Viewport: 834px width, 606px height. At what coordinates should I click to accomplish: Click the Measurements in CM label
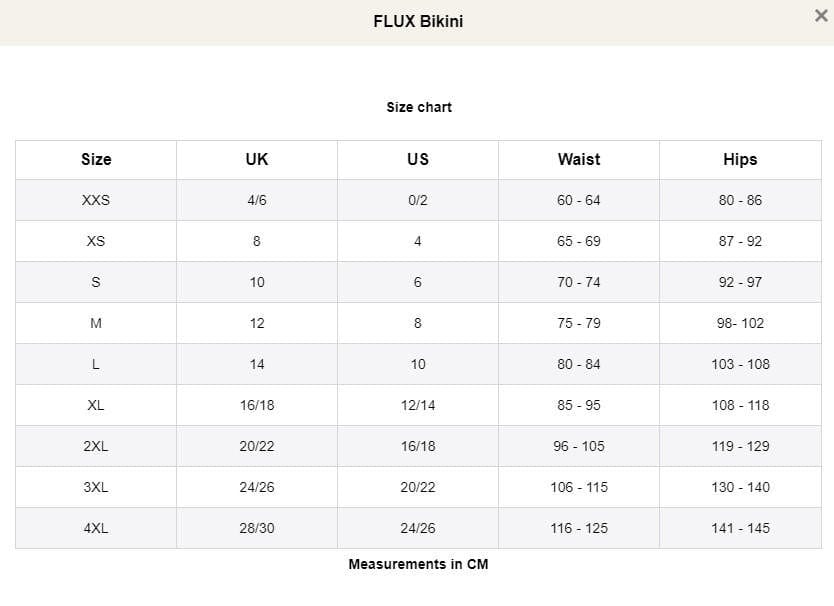click(x=418, y=563)
